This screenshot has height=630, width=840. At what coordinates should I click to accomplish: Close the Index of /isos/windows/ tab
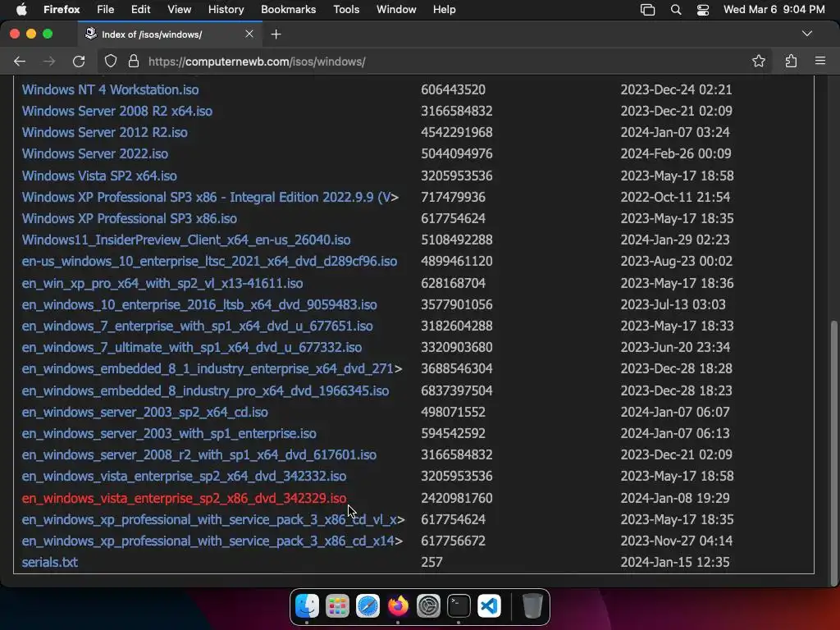(x=249, y=34)
